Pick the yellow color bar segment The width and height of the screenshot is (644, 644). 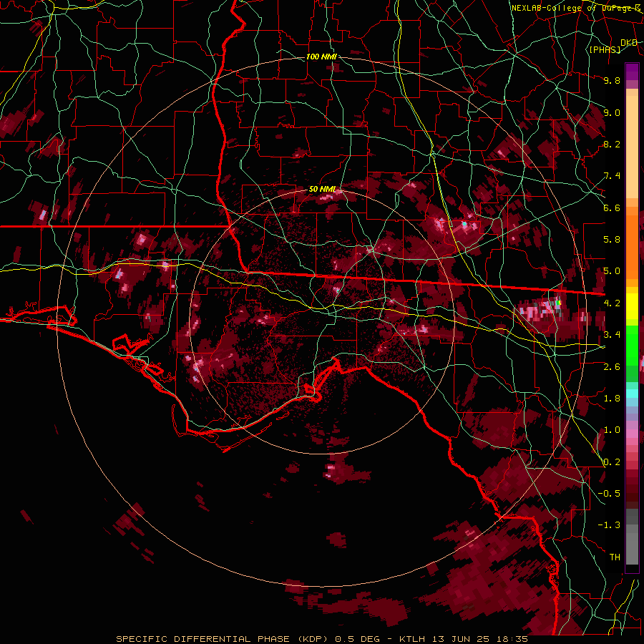click(632, 306)
